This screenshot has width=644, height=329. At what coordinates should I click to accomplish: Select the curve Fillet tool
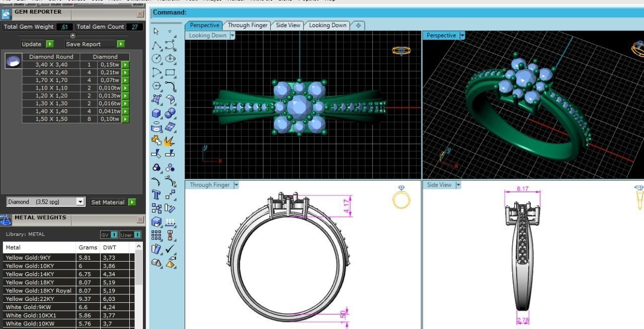click(x=170, y=86)
